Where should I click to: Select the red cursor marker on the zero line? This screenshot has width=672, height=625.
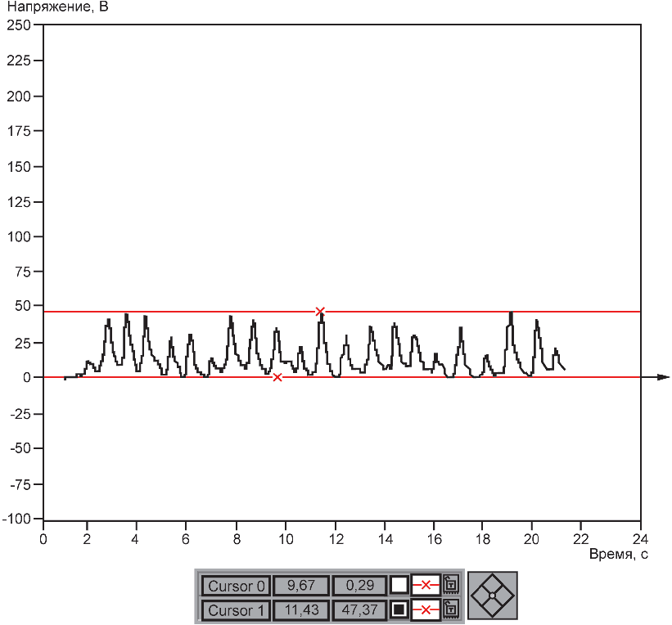277,377
